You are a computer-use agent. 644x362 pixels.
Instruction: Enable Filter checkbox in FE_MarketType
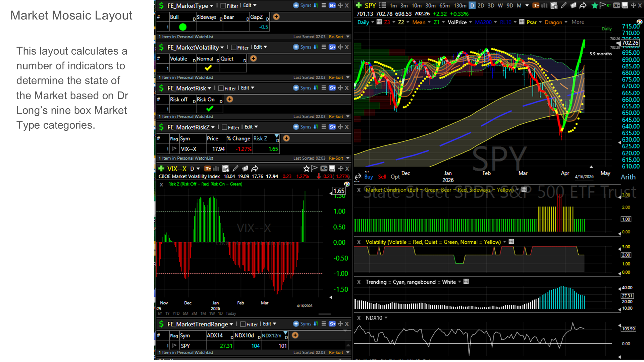click(223, 6)
